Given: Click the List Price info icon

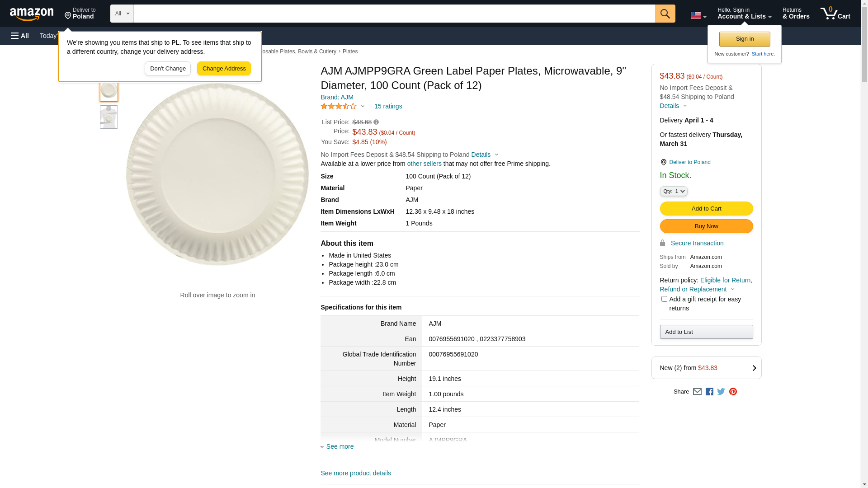Looking at the screenshot, I should point(376,122).
